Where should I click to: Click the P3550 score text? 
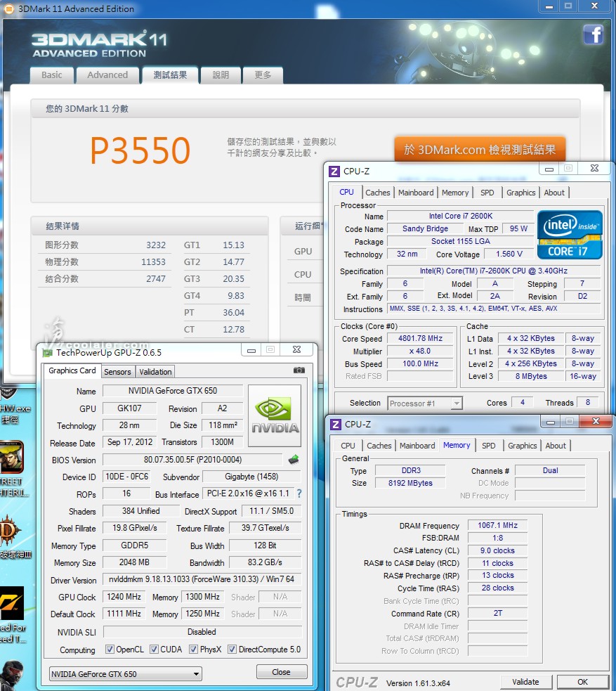point(140,150)
